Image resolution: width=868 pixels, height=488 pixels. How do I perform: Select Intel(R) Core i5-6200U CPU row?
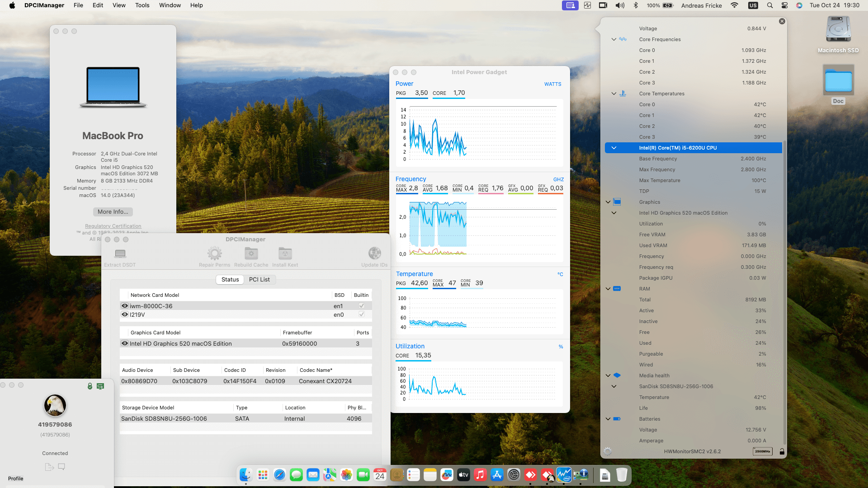pos(693,148)
